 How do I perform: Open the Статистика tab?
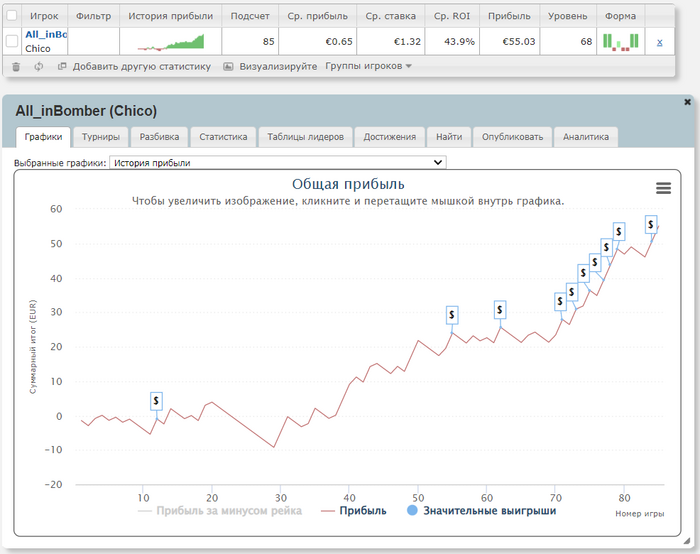[x=223, y=137]
